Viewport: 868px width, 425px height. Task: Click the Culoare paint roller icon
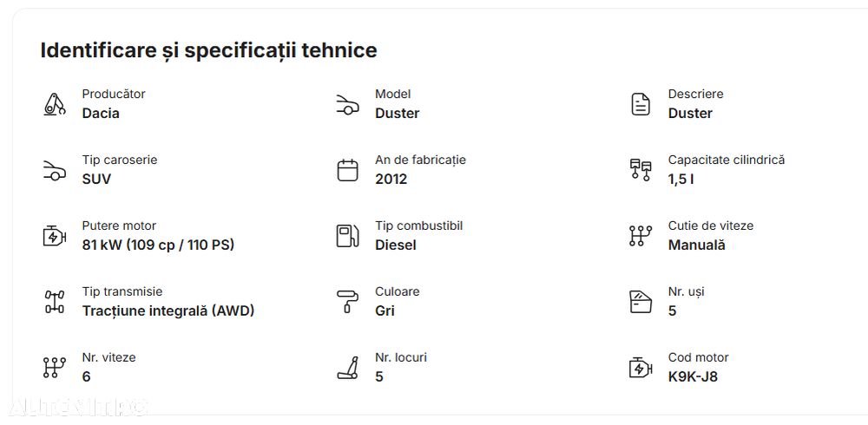(x=347, y=302)
